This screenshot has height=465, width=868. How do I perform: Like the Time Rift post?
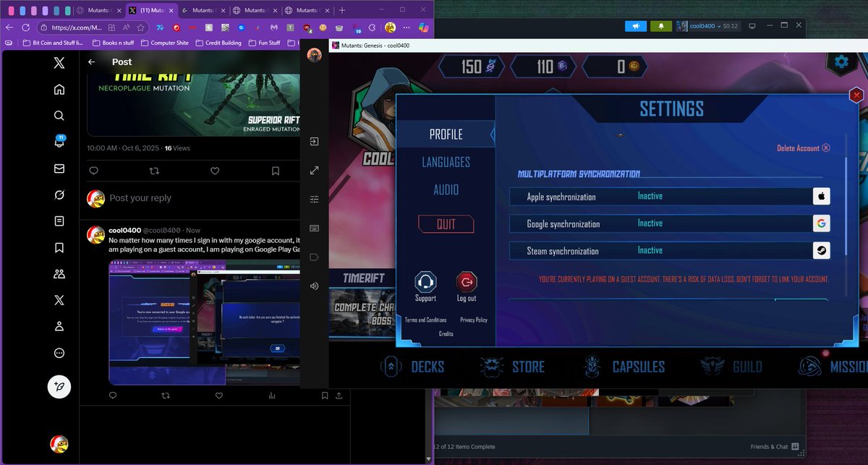[215, 171]
